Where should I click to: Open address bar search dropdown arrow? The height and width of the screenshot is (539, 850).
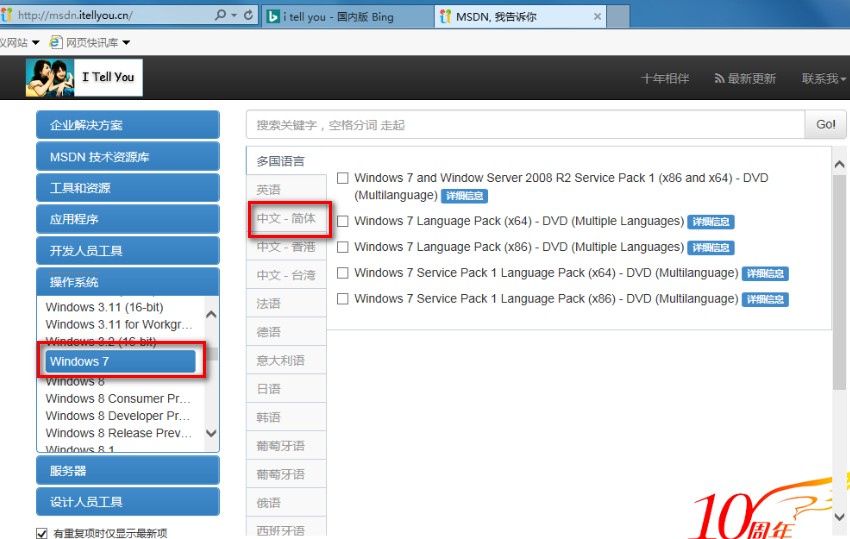[234, 15]
